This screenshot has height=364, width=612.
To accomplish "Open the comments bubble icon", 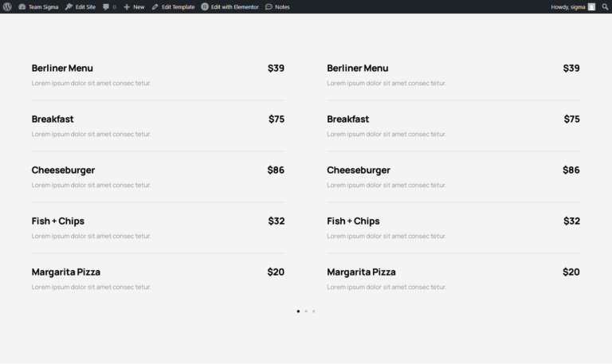I will point(106,6).
